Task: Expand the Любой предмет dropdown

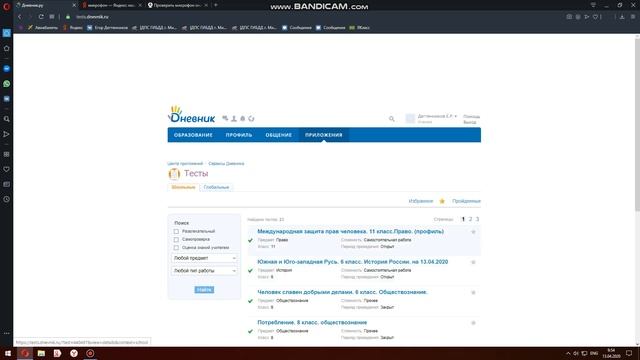Action: [204, 258]
